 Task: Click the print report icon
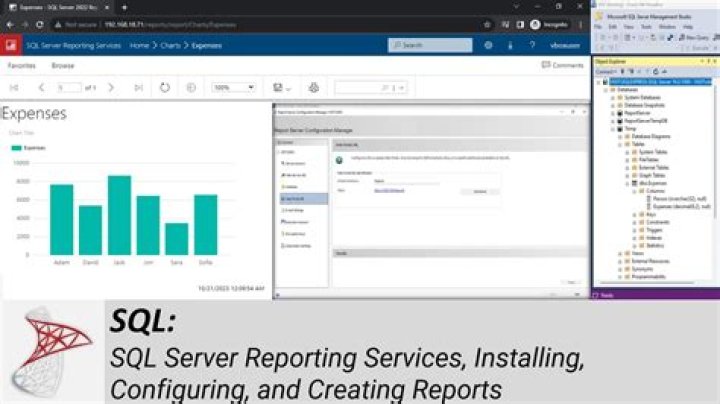(314, 87)
